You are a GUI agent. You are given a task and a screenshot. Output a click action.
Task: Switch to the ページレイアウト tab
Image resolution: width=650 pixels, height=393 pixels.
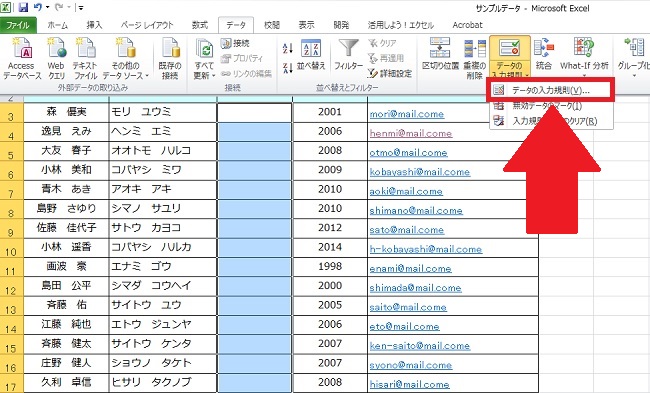pyautogui.click(x=147, y=25)
